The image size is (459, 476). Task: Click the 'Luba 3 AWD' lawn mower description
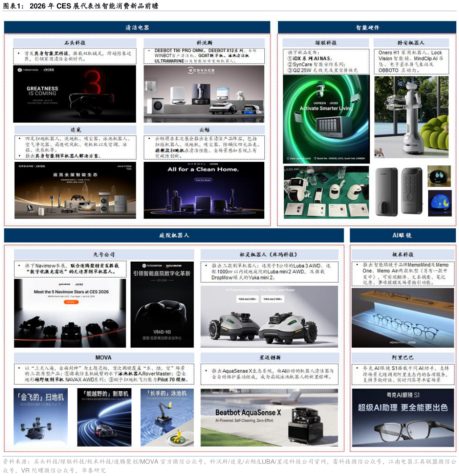(x=269, y=272)
